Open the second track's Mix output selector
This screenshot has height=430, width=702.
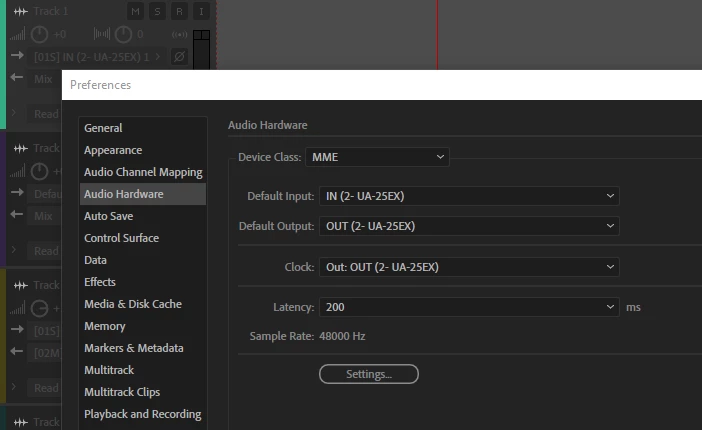click(45, 216)
